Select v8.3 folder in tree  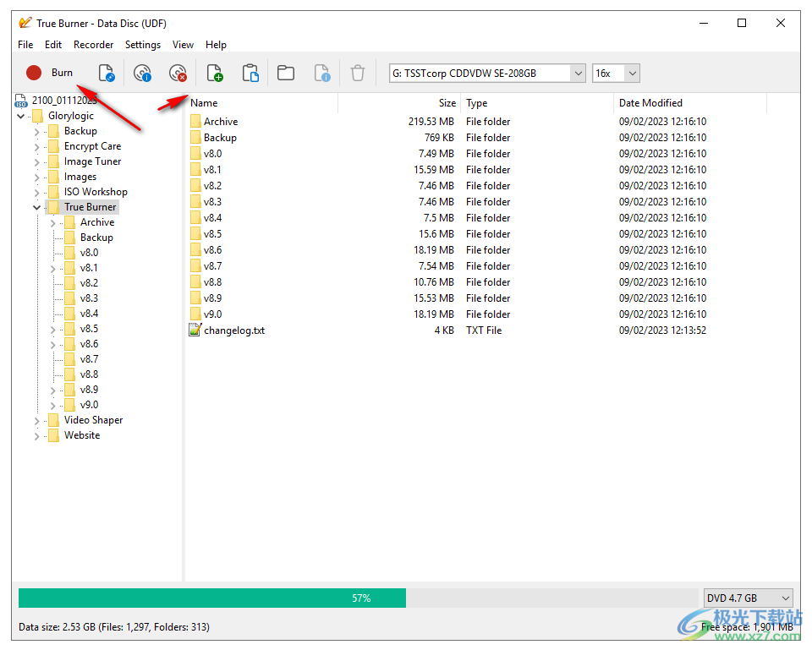pyautogui.click(x=89, y=298)
